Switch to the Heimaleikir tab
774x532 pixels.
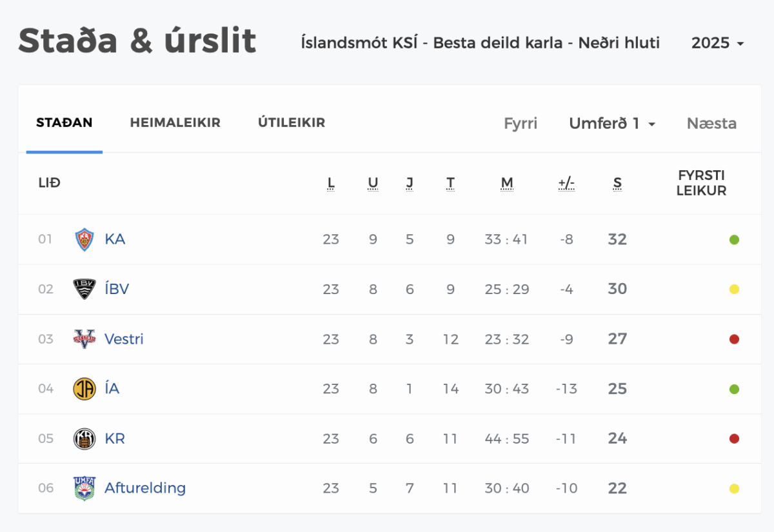175,123
